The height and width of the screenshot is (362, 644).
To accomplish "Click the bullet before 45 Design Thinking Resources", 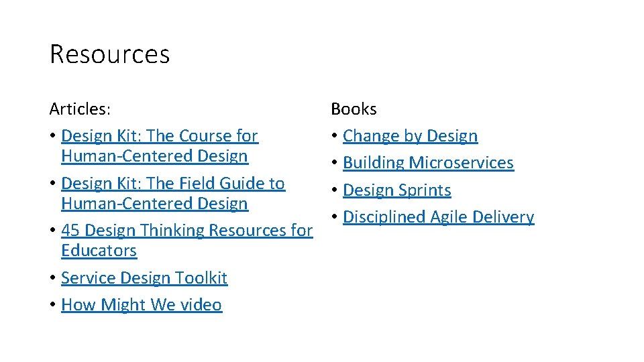I will tap(52, 231).
